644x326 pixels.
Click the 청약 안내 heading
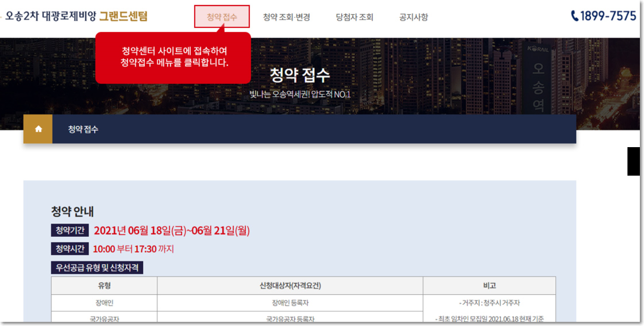[73, 212]
